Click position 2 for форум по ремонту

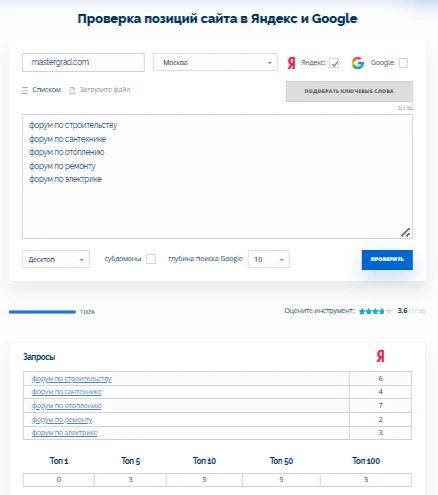coord(380,419)
